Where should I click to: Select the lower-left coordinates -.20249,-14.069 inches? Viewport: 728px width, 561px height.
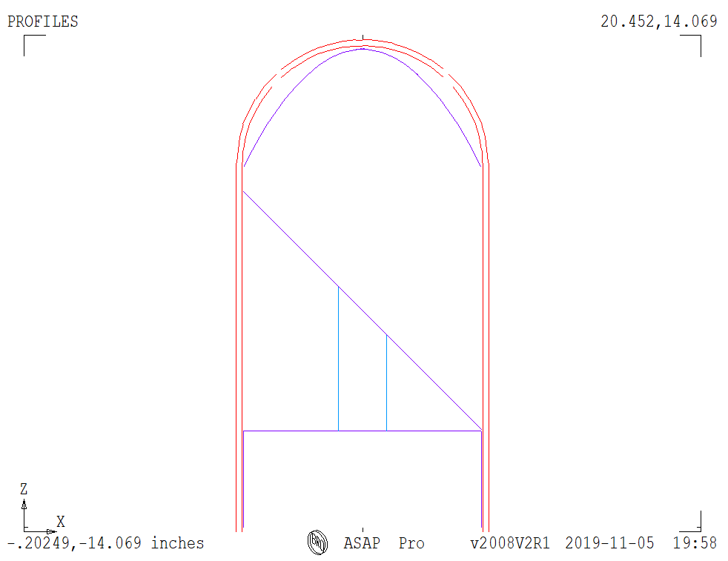coord(105,543)
